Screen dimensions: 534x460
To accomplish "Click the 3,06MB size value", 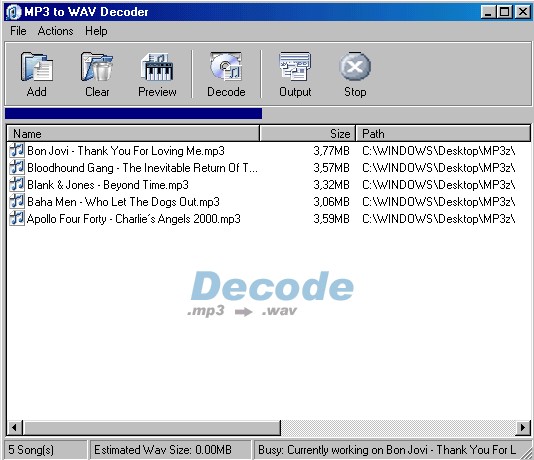I will click(x=331, y=202).
